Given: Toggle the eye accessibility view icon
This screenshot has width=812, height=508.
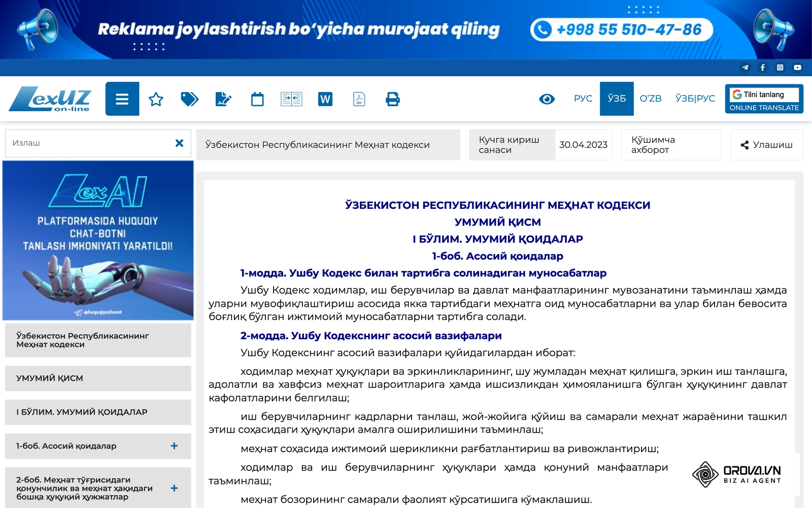Looking at the screenshot, I should click(x=547, y=99).
